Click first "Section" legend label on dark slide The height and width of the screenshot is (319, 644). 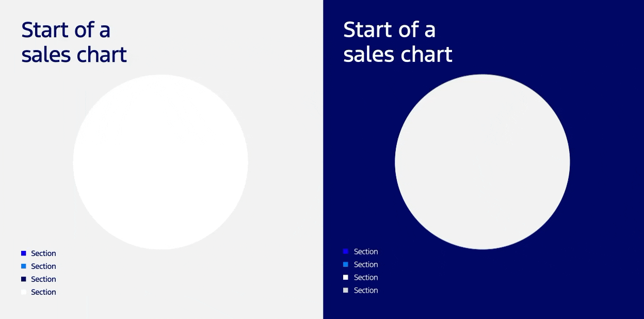pyautogui.click(x=366, y=252)
